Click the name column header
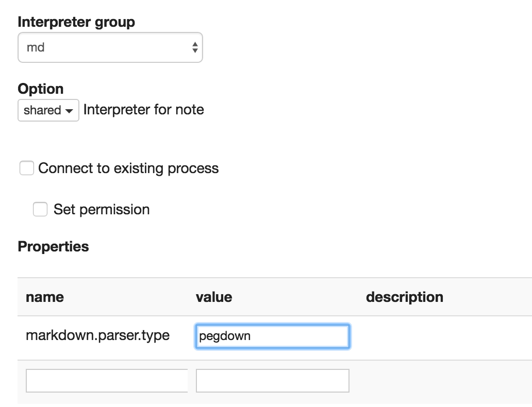The height and width of the screenshot is (407, 532). click(x=45, y=297)
